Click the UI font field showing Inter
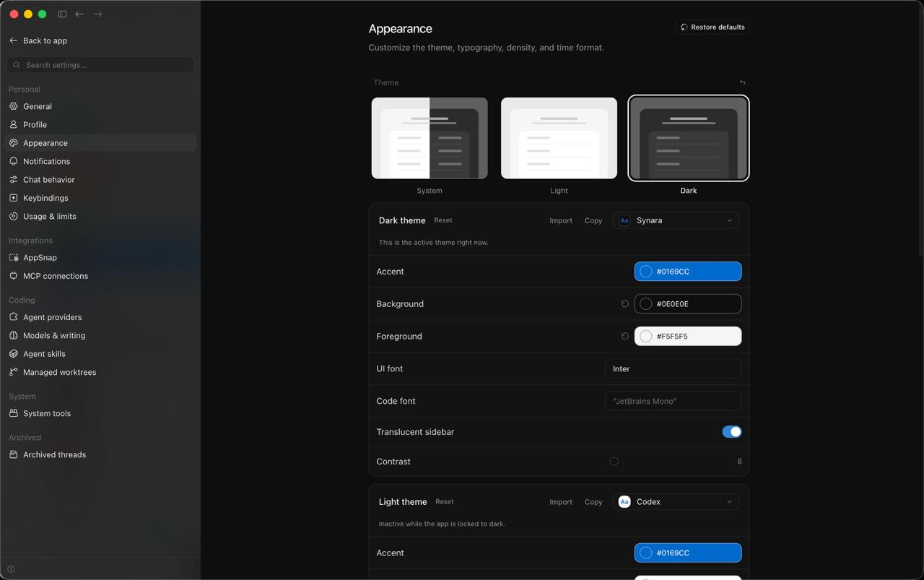Viewport: 924px width, 580px height. (x=673, y=368)
